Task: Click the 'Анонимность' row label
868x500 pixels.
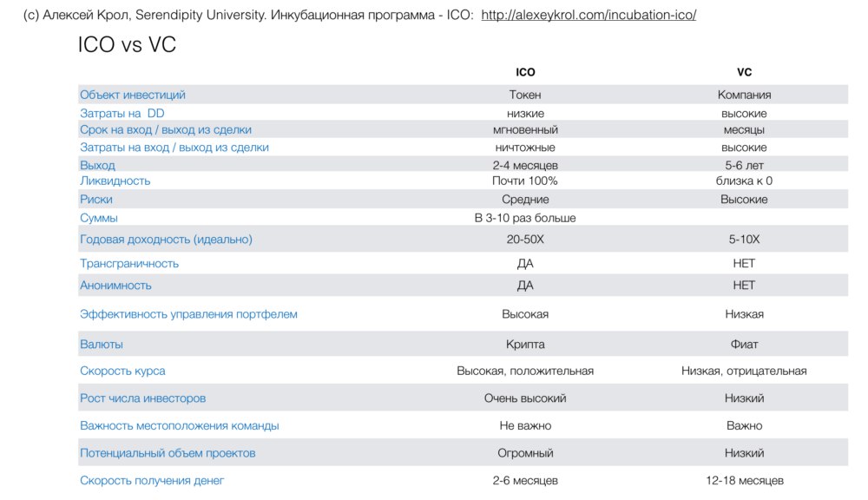Action: click(x=115, y=285)
